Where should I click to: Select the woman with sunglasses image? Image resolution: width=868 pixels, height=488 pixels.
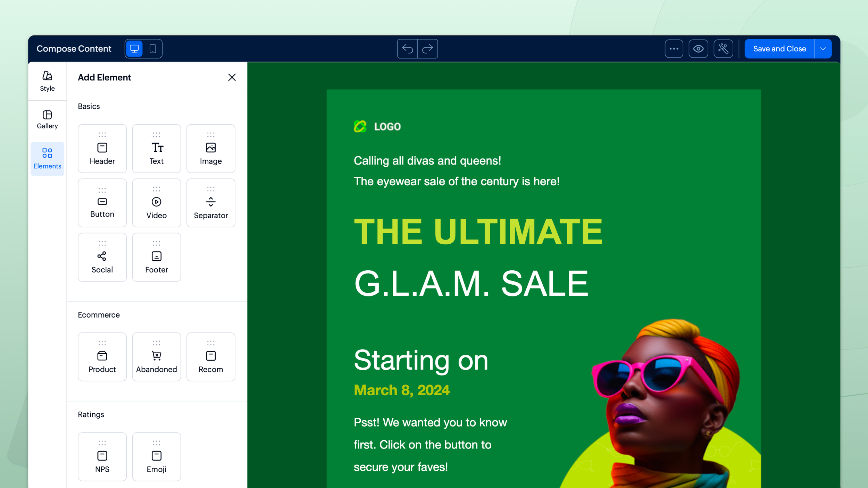[660, 403]
